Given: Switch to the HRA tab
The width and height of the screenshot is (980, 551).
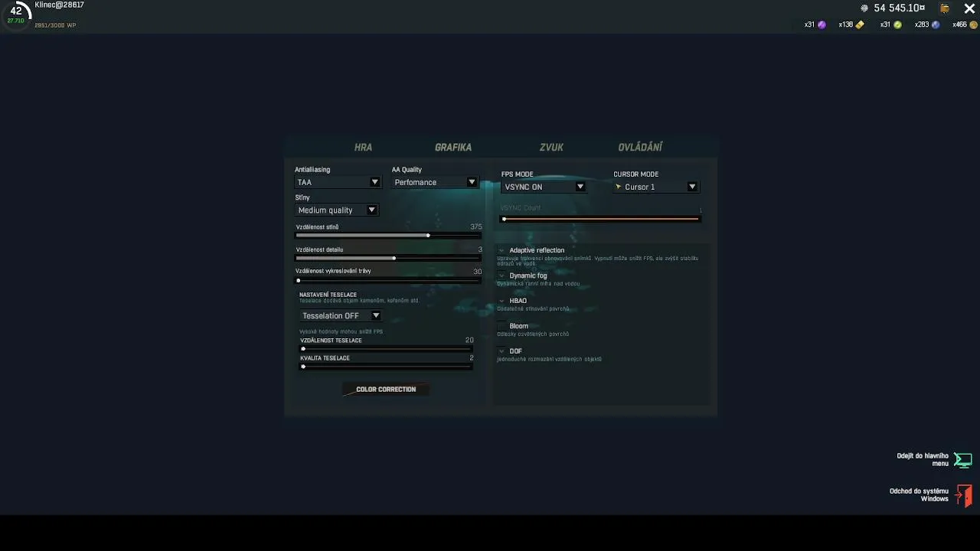Looking at the screenshot, I should pyautogui.click(x=363, y=147).
